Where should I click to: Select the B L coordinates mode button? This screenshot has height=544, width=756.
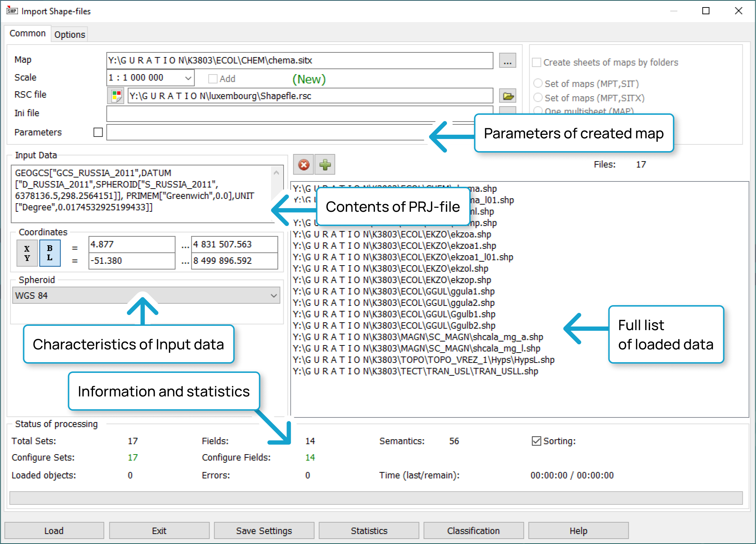tap(50, 253)
